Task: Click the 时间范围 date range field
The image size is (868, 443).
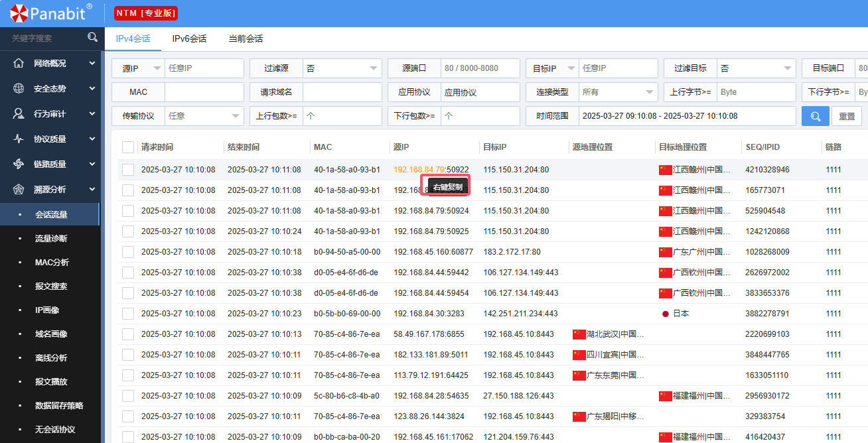Action: click(687, 116)
